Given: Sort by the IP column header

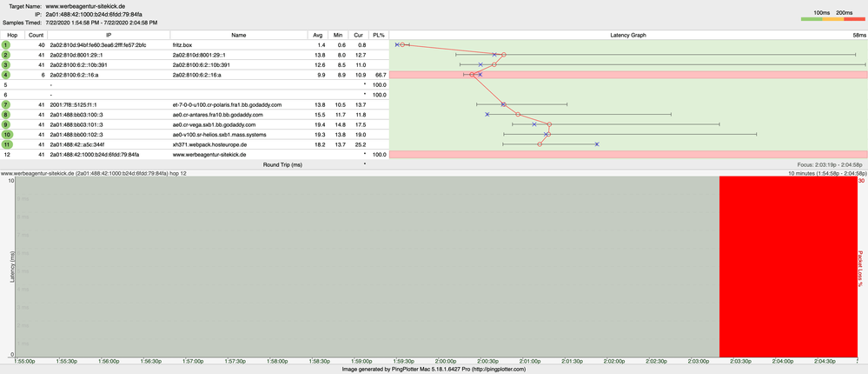Looking at the screenshot, I should tap(109, 35).
